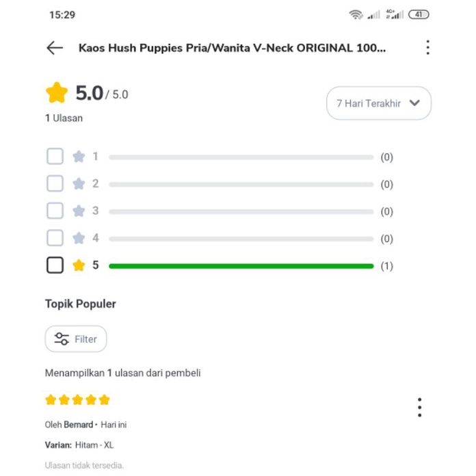Open the review options three-dot menu
The image size is (476, 476).
[419, 408]
